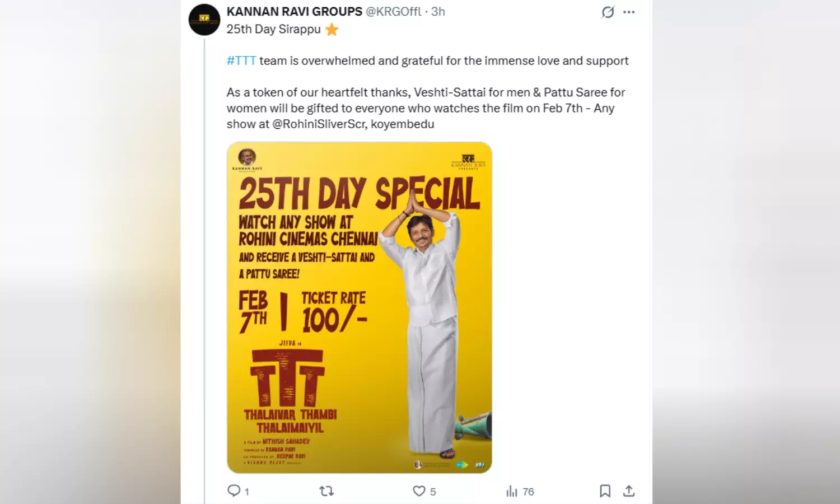Image resolution: width=840 pixels, height=504 pixels.
Task: Open the KRG profile avatar
Action: pos(204,20)
